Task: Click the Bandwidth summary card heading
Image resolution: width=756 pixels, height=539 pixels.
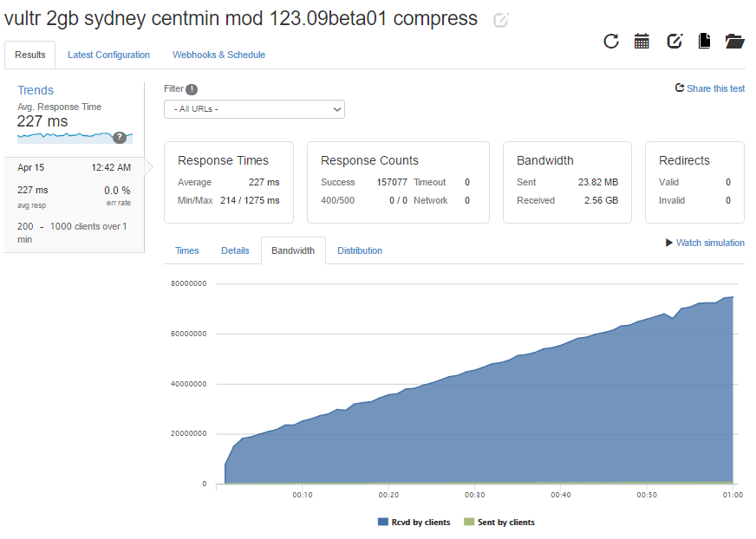Action: (x=545, y=160)
